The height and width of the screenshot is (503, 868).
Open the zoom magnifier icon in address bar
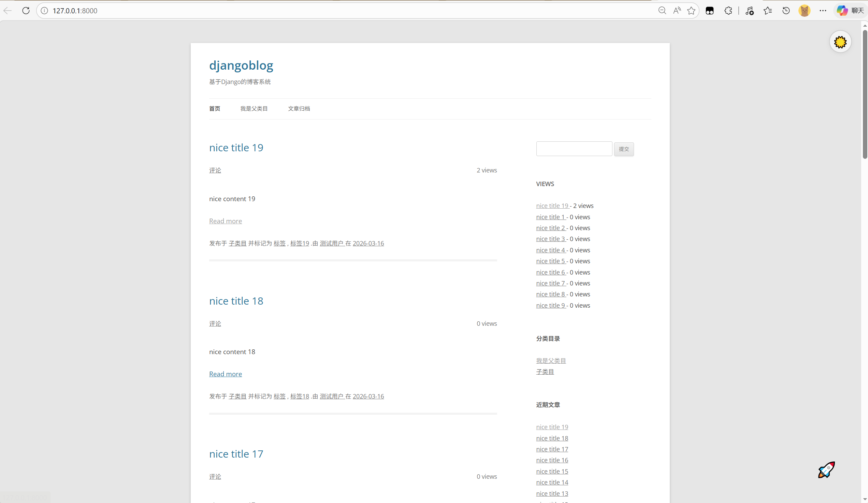coord(662,11)
